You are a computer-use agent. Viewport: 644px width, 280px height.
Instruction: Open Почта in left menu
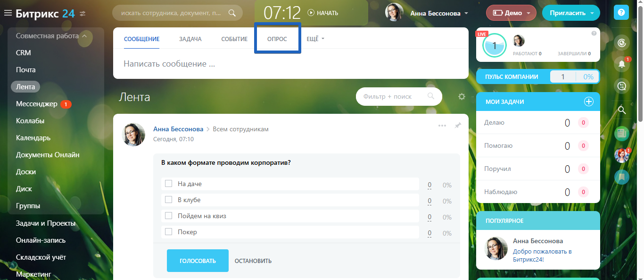coord(26,70)
